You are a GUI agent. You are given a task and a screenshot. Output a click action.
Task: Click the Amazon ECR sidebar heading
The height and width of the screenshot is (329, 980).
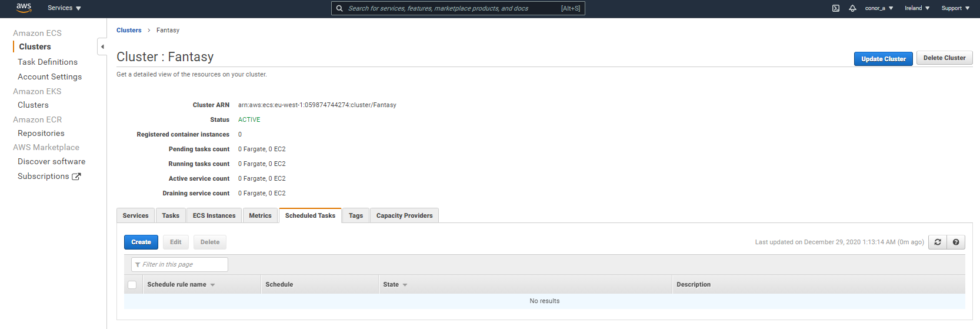tap(37, 119)
